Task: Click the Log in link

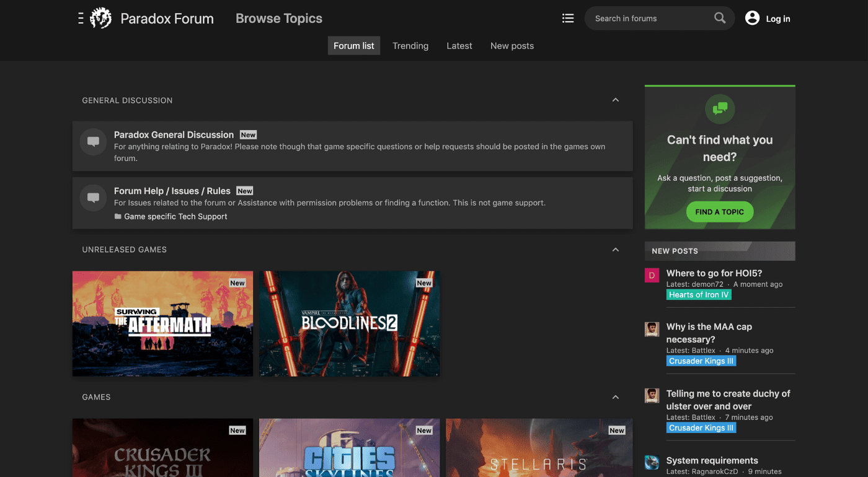Action: click(x=778, y=19)
